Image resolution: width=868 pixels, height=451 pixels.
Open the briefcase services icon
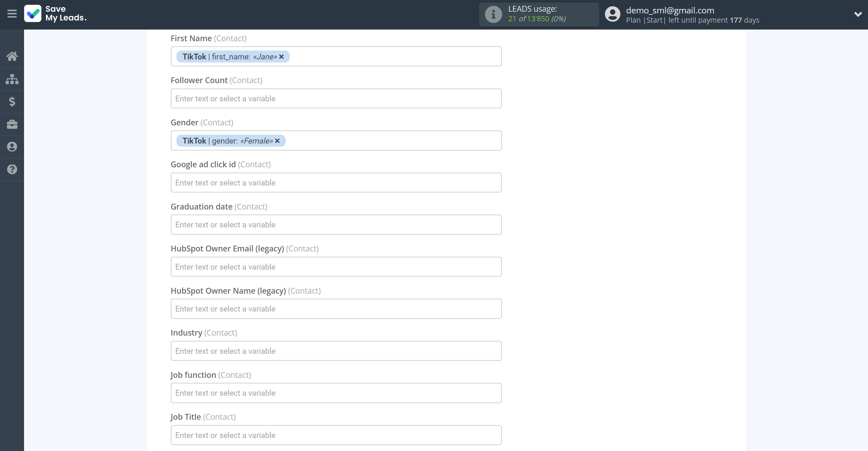pyautogui.click(x=12, y=124)
